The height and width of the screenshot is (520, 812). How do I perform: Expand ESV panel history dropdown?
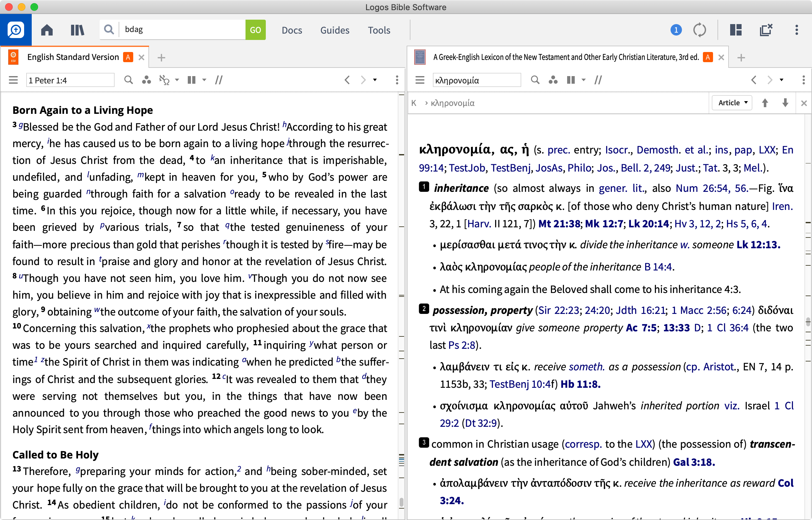(375, 80)
